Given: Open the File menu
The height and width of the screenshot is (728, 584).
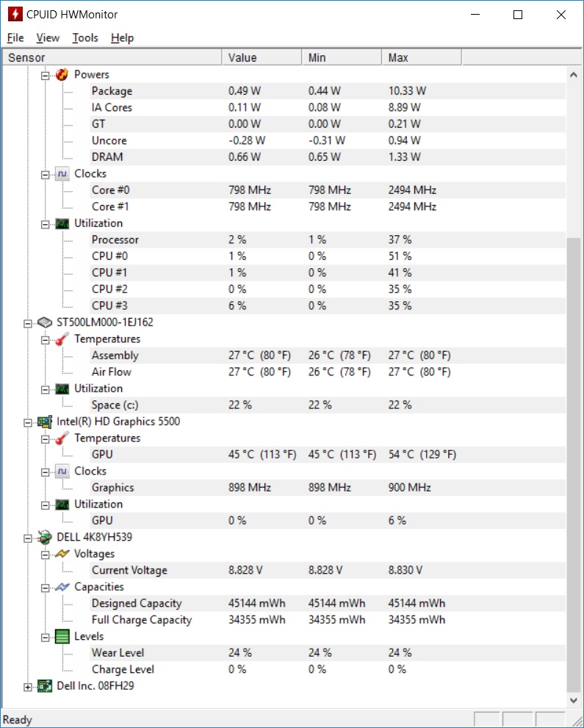Looking at the screenshot, I should pos(15,37).
